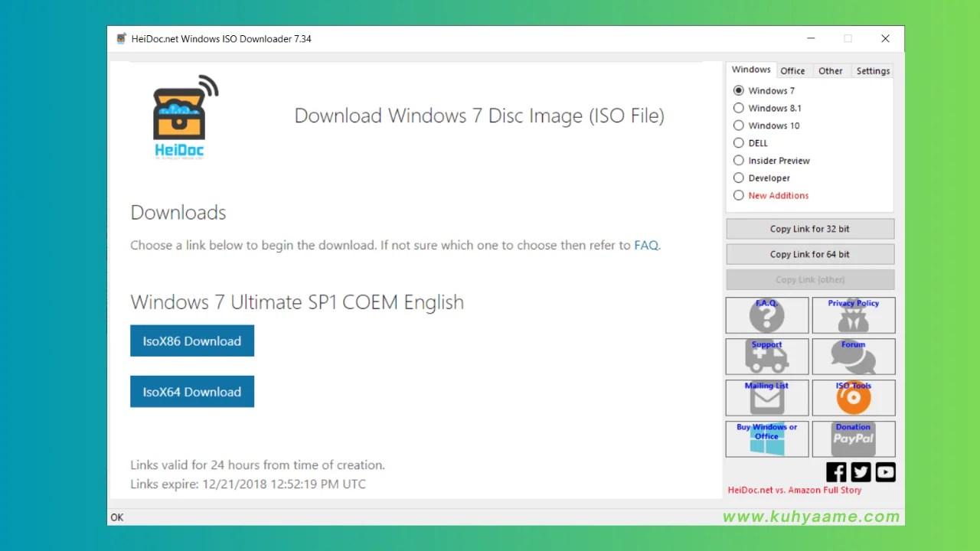980x551 pixels.
Task: Click Download Windows 7 Disc Image title
Action: (479, 116)
